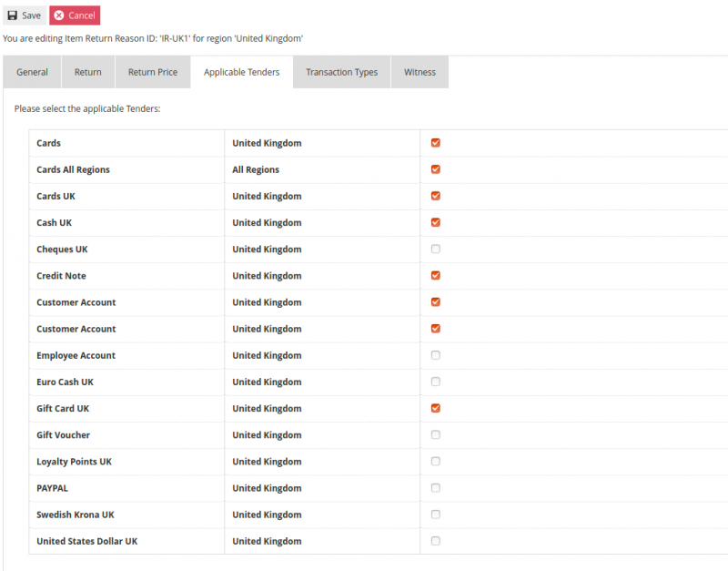Uncheck the Cards UK tender checkbox
The image size is (728, 571).
(436, 196)
